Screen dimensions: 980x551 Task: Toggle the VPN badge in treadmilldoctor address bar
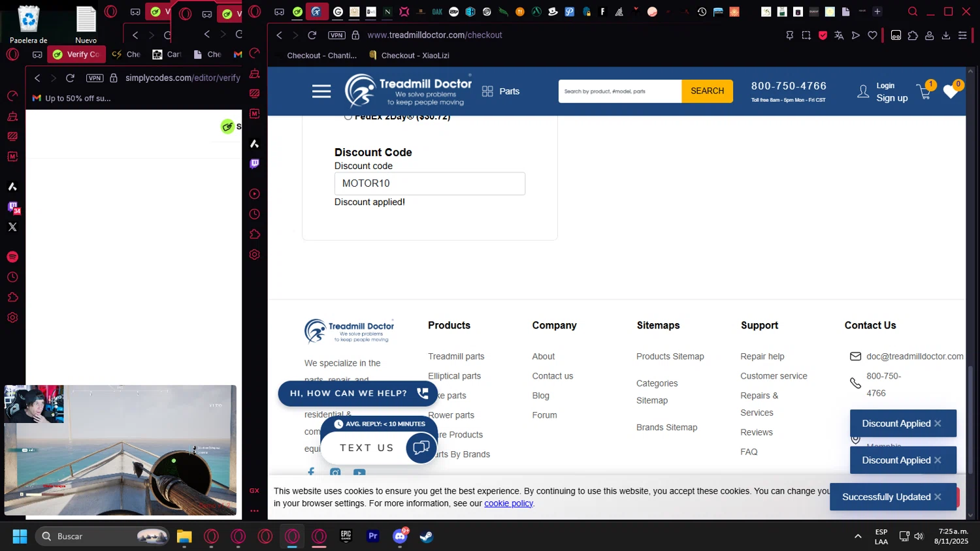pyautogui.click(x=336, y=35)
